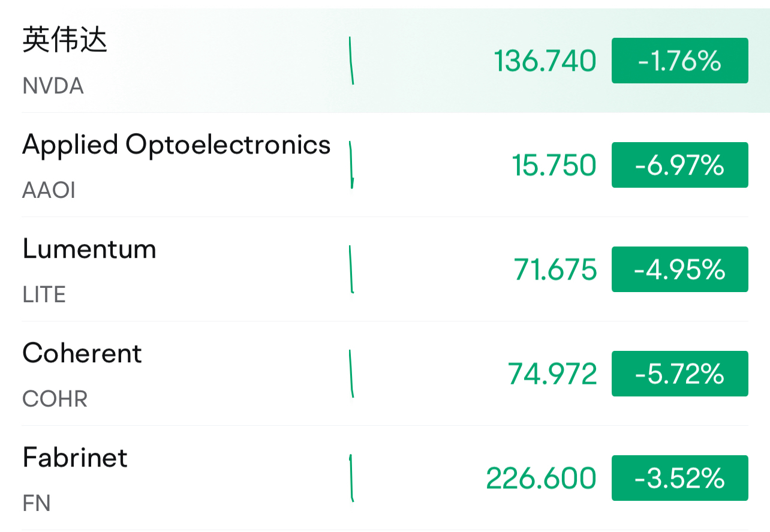Select the LITE ticker label
This screenshot has width=770, height=532.
coord(44,295)
